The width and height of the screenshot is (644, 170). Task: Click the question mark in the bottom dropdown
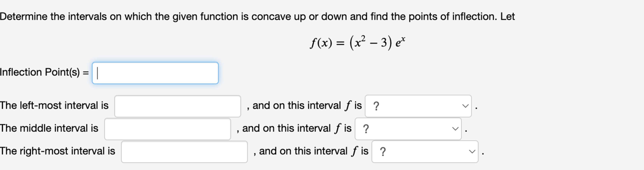383,151
